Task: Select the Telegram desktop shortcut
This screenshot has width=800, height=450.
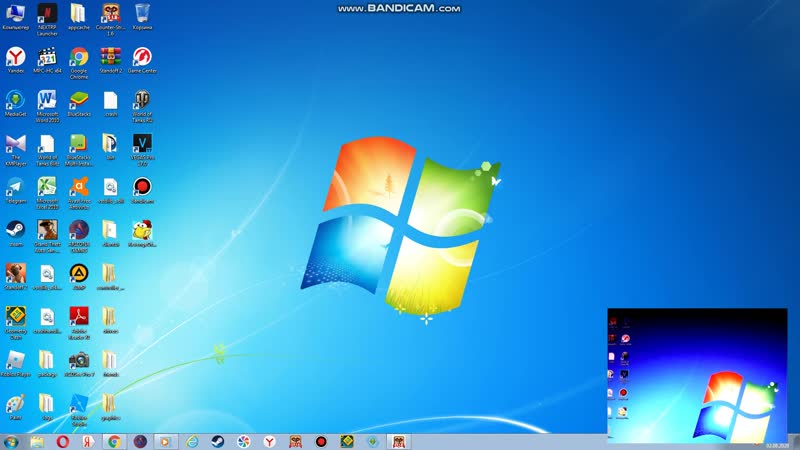Action: [15, 190]
